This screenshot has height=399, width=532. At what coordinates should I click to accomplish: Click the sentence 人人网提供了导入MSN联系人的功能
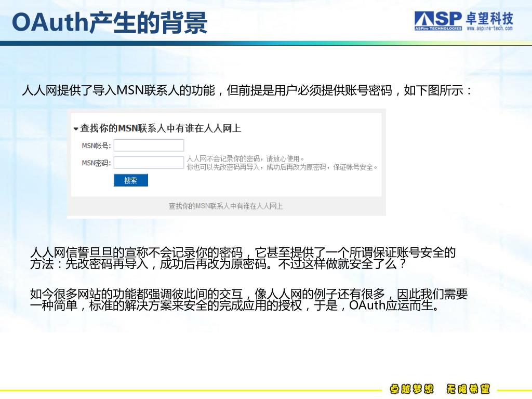coord(119,90)
